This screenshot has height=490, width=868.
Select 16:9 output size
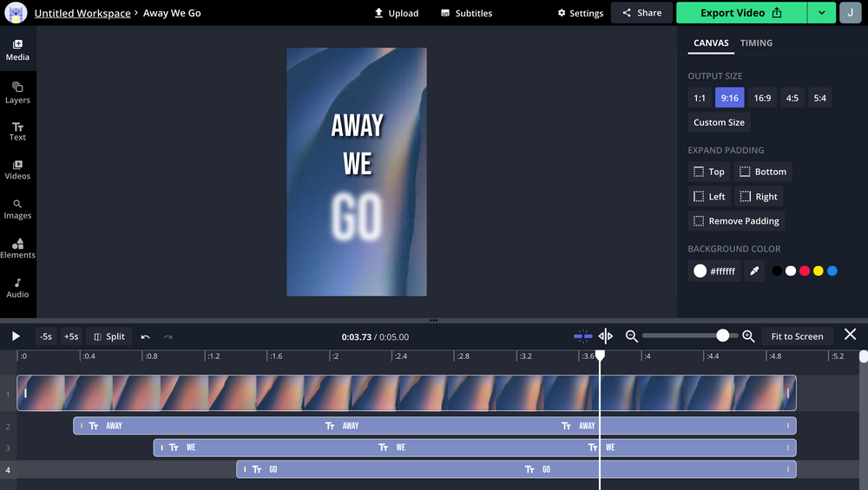click(x=762, y=98)
